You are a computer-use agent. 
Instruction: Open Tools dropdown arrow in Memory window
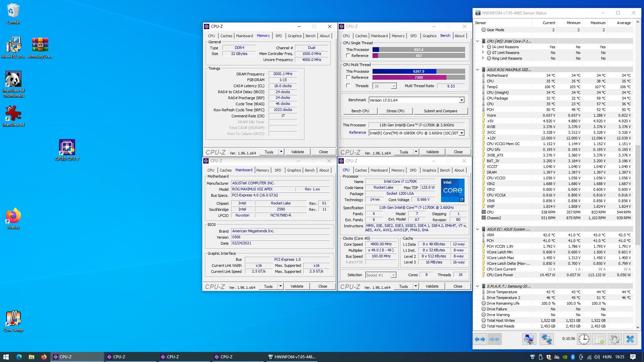(281, 152)
